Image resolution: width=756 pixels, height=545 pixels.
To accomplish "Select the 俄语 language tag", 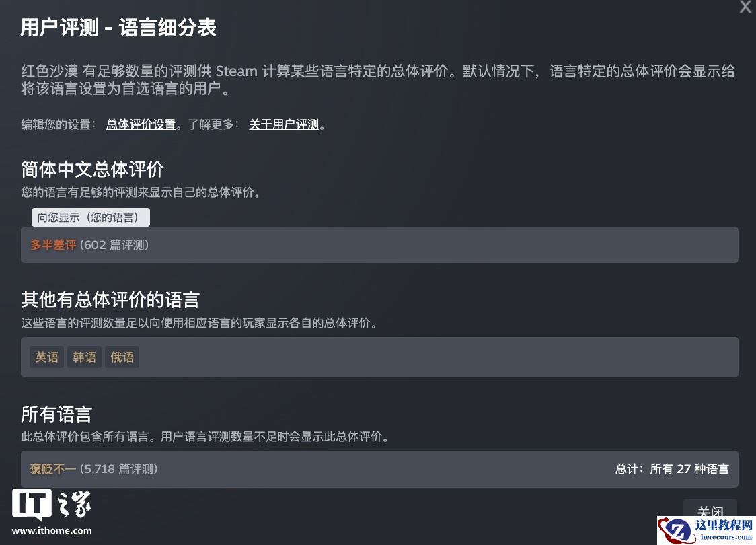I will pyautogui.click(x=122, y=357).
